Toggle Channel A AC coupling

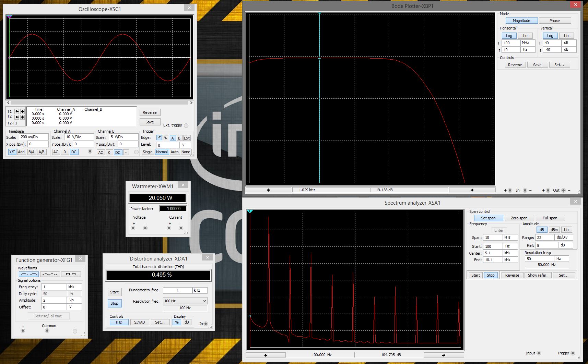[56, 152]
